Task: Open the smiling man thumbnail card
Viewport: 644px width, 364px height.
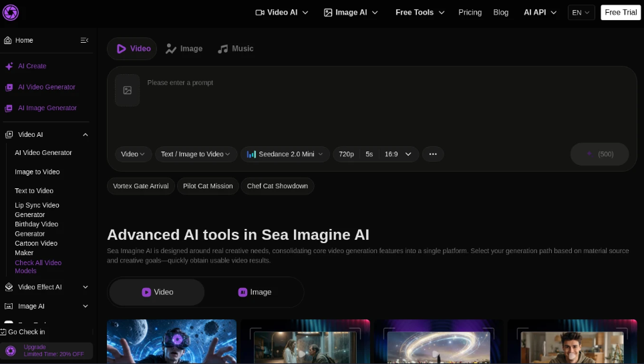Action: [x=572, y=341]
